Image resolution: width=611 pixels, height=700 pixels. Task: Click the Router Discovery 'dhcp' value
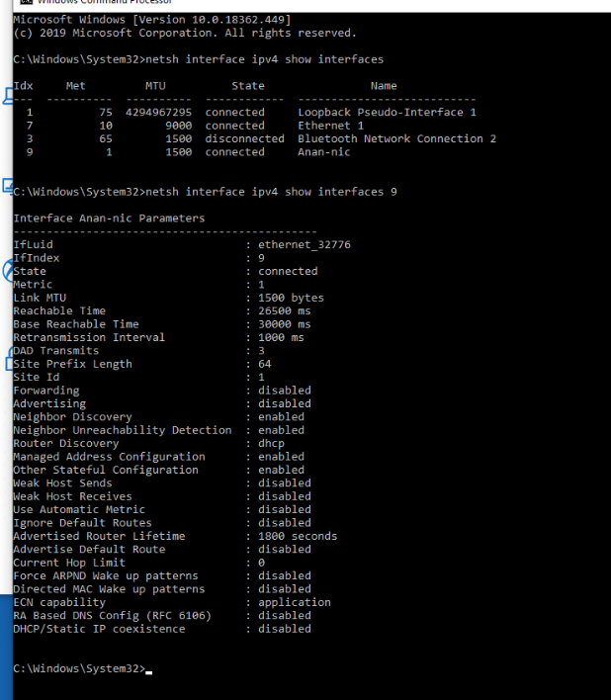pos(271,444)
